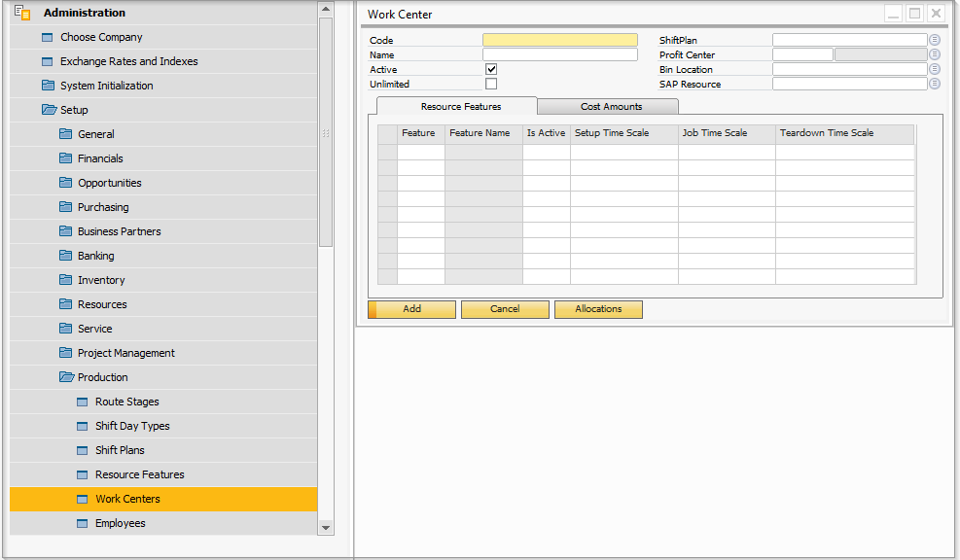This screenshot has width=960, height=560.
Task: Click the Route Stages window icon
Action: [x=83, y=402]
